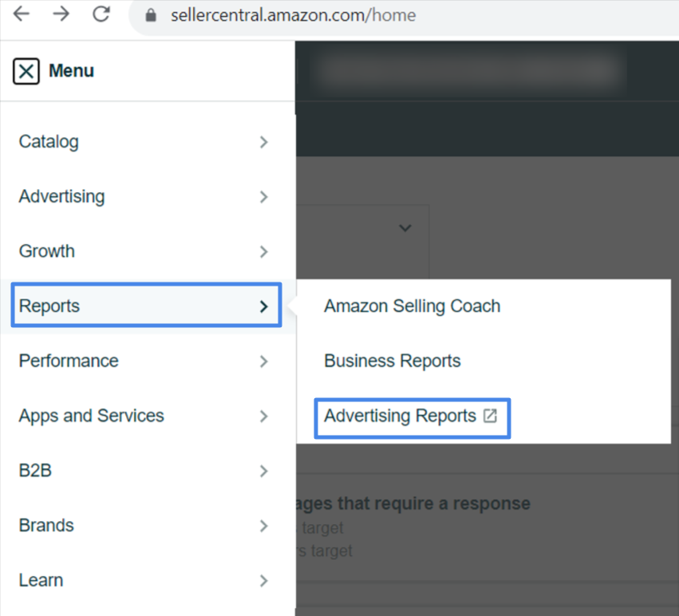The width and height of the screenshot is (679, 616).
Task: Expand the B2B submenu chevron
Action: pos(264,471)
